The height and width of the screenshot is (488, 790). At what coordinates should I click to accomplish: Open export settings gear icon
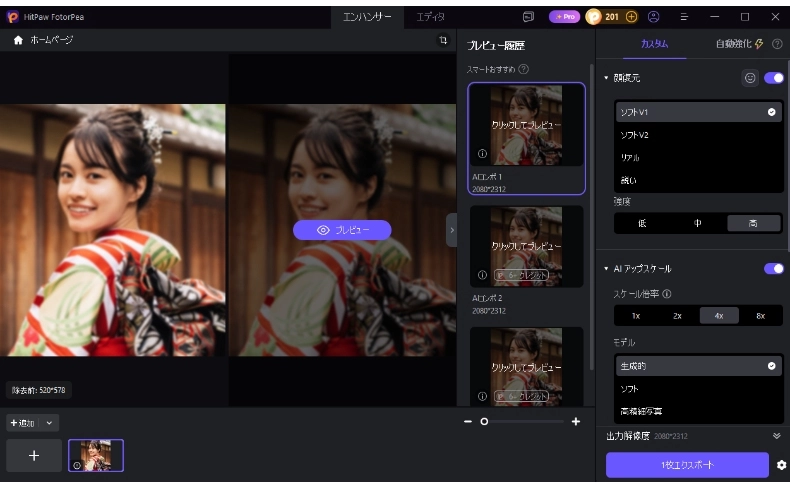click(781, 465)
